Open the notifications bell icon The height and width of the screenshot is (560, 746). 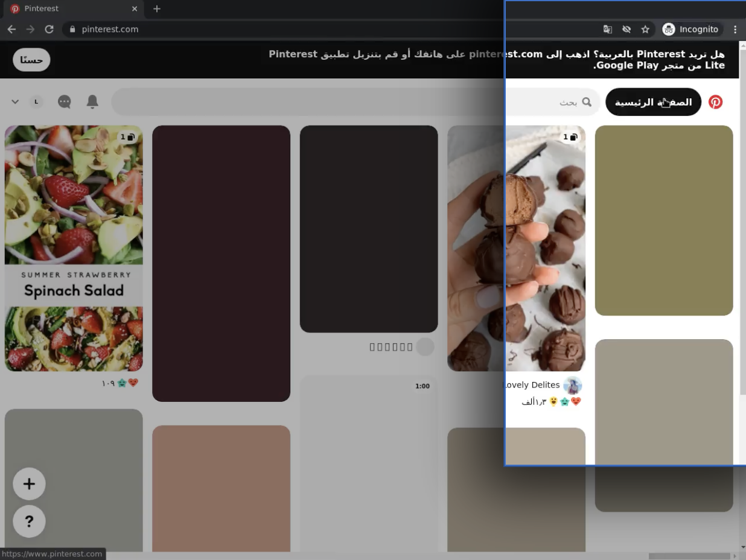coord(92,101)
